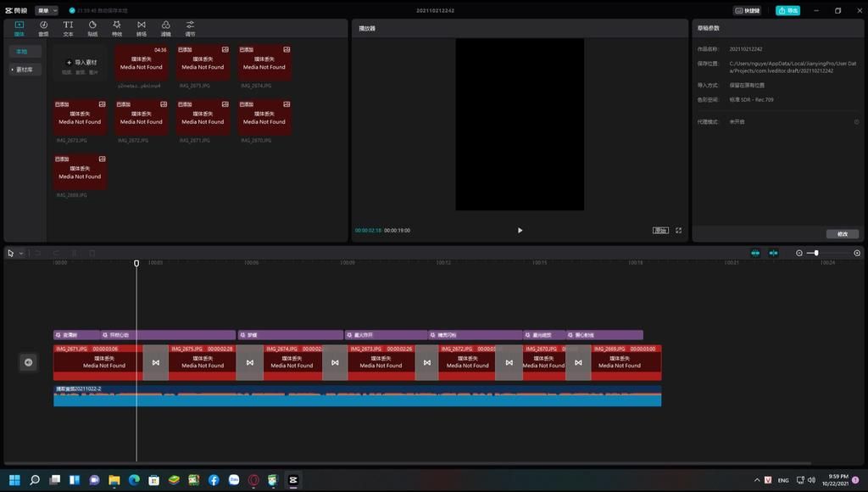The height and width of the screenshot is (492, 868).
Task: Open the 文本 (Text) tab
Action: [68, 28]
